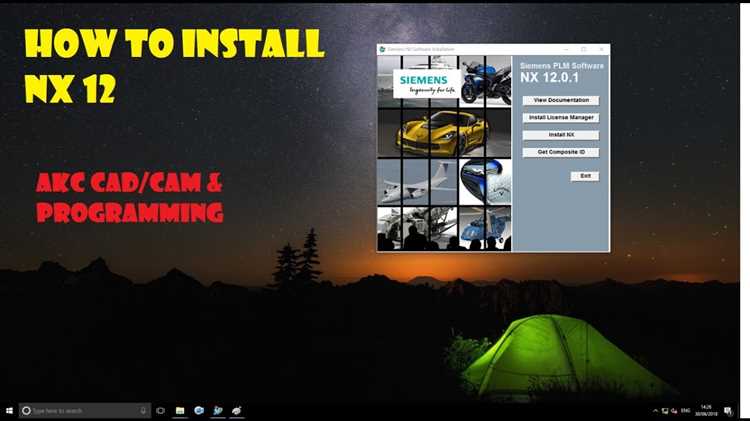Close the Siemens installer window
This screenshot has width=750, height=421.
601,49
